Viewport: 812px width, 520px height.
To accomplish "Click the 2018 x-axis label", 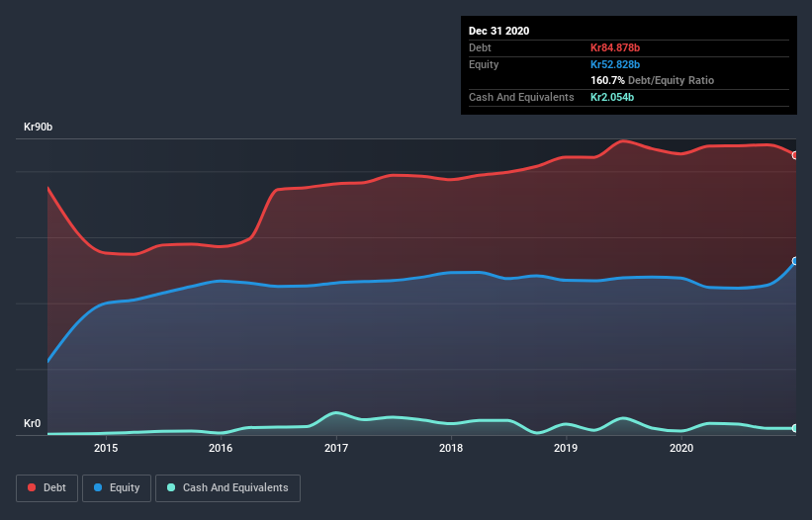I will 451,448.
